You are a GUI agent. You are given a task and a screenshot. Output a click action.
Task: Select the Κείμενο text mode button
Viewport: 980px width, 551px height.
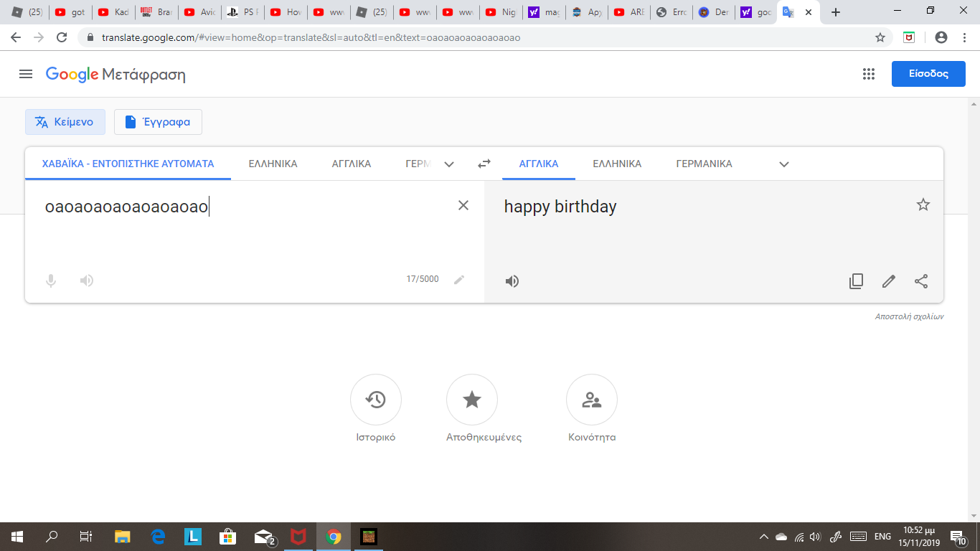pos(65,122)
